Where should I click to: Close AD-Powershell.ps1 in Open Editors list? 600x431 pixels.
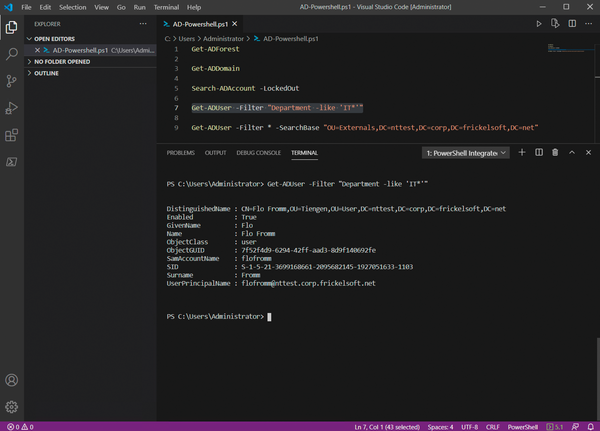38,50
